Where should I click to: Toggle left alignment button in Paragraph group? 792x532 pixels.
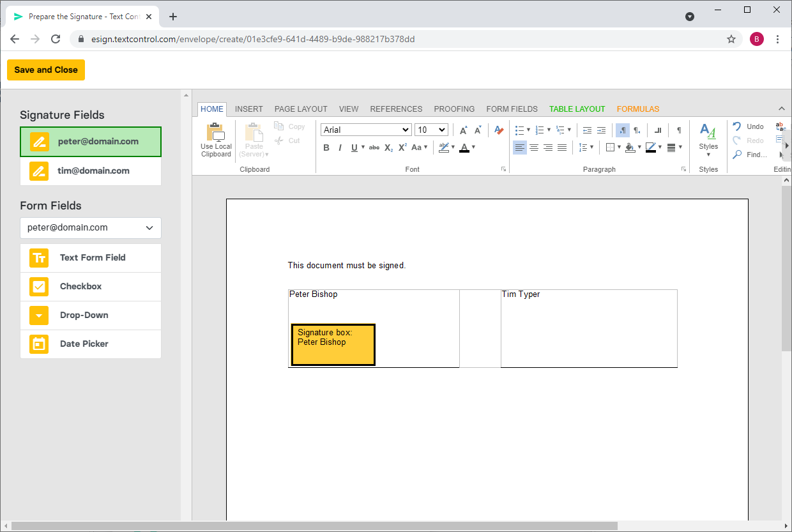520,148
